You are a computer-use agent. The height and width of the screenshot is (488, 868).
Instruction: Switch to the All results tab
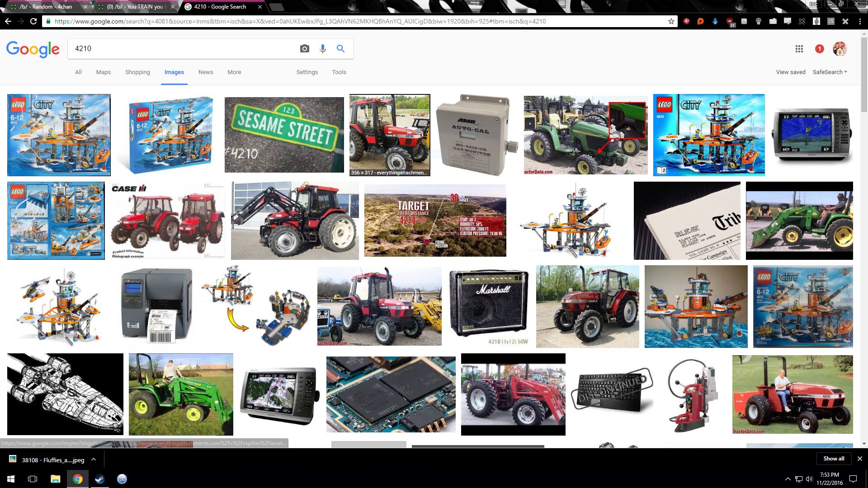coord(78,72)
